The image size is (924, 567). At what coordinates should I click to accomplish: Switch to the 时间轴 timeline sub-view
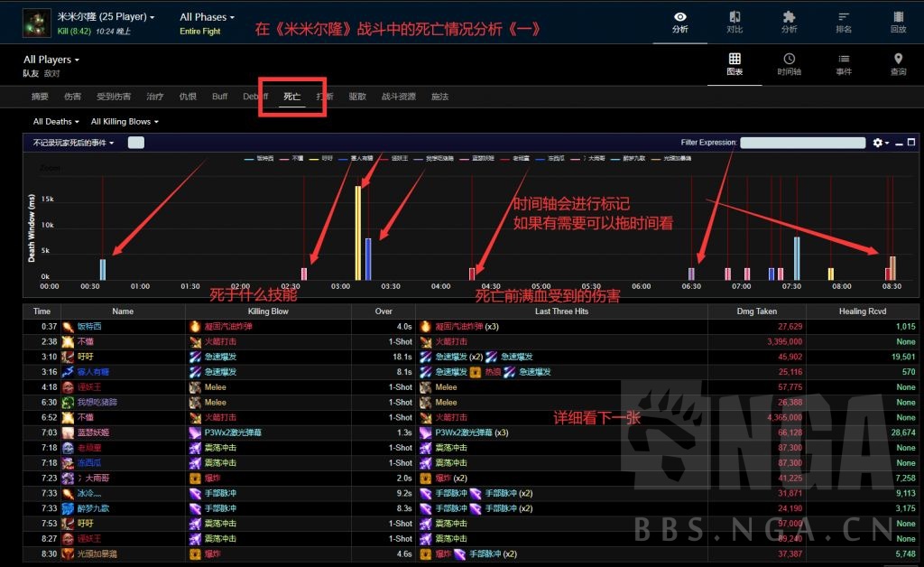[790, 65]
